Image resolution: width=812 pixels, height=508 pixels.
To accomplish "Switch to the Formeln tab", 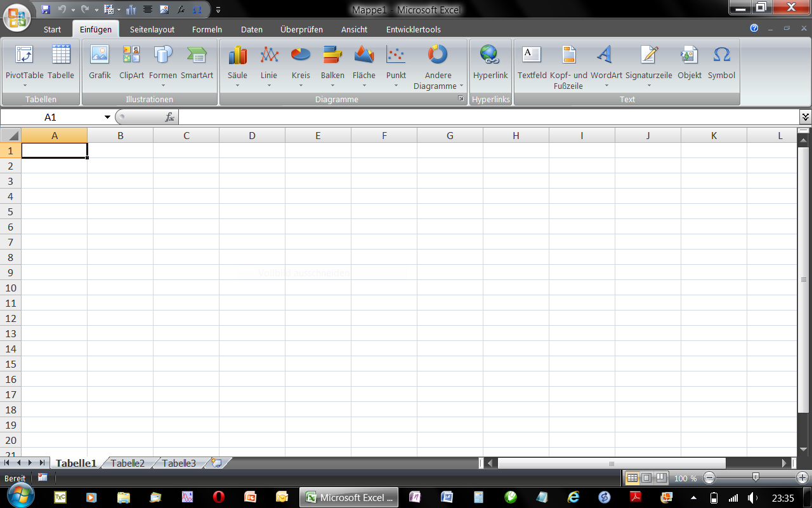I will coord(207,29).
